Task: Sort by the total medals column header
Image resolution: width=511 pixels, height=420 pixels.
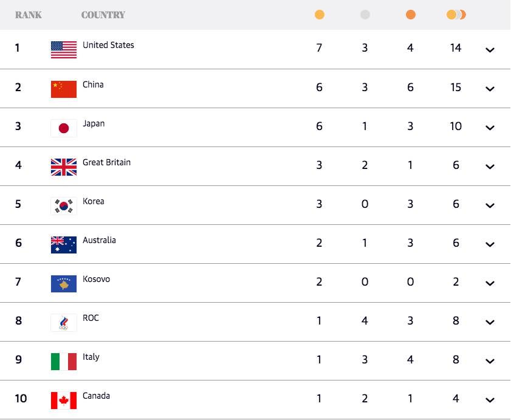Action: click(456, 15)
